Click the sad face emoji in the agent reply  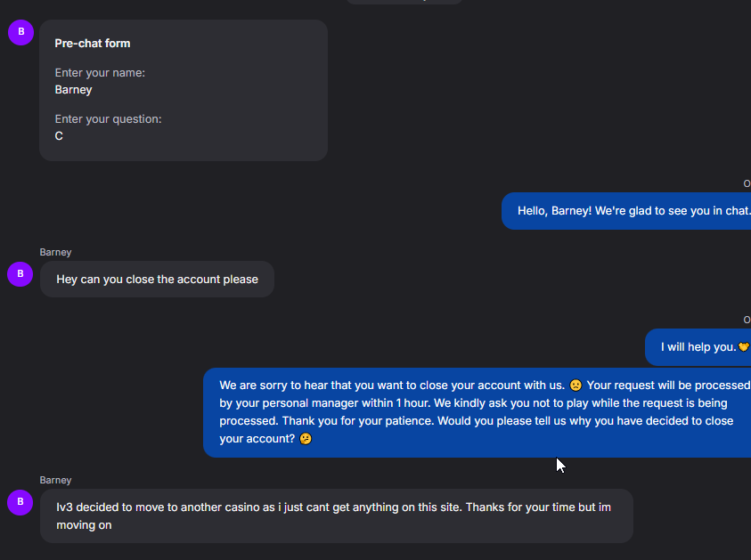(575, 386)
